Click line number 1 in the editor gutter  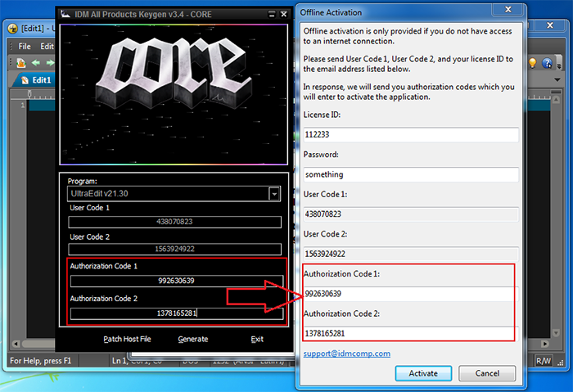click(23, 106)
